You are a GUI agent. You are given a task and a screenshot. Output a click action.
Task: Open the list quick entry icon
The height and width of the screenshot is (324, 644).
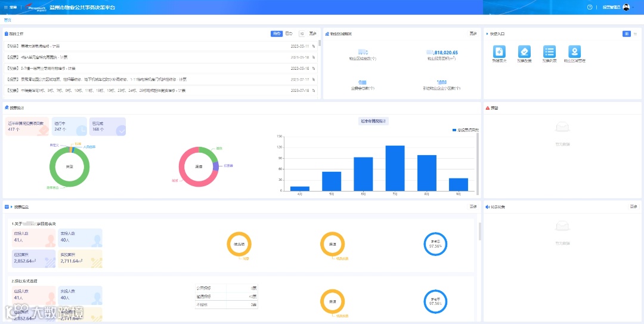(550, 52)
